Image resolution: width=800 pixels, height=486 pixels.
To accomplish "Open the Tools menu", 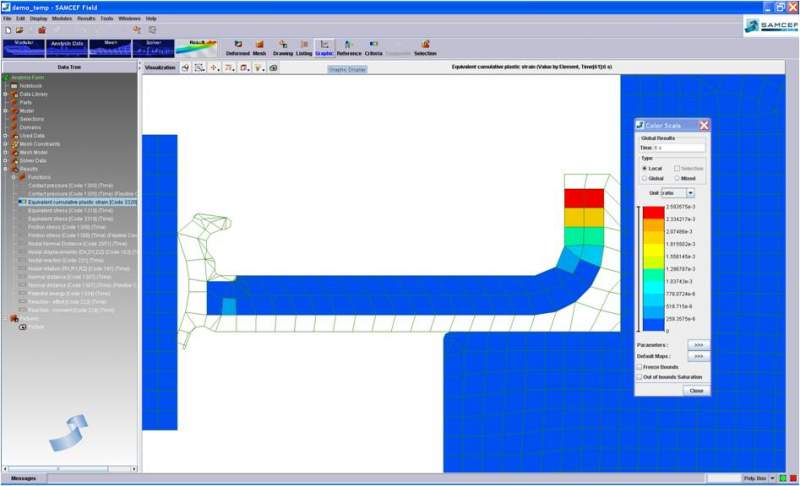I will (x=107, y=18).
